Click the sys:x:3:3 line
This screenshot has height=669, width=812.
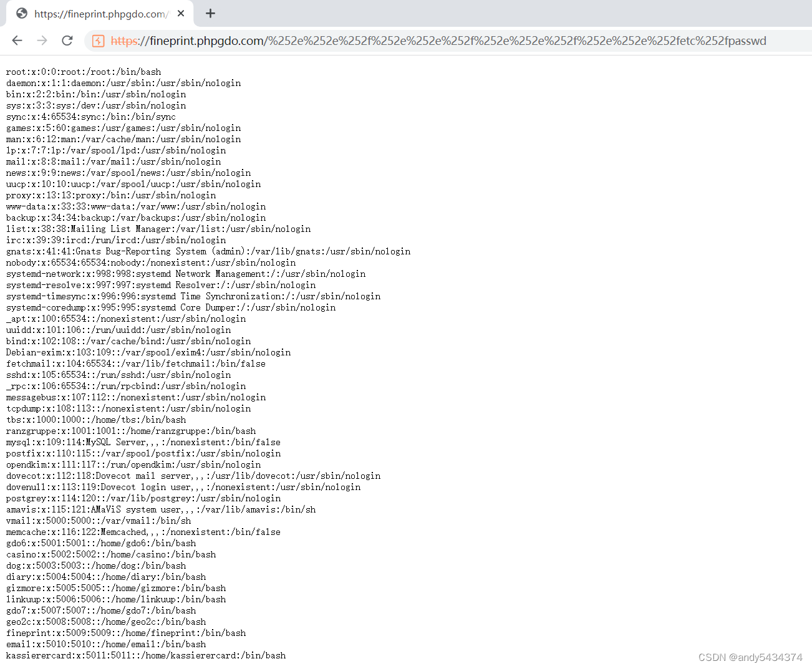(x=96, y=105)
